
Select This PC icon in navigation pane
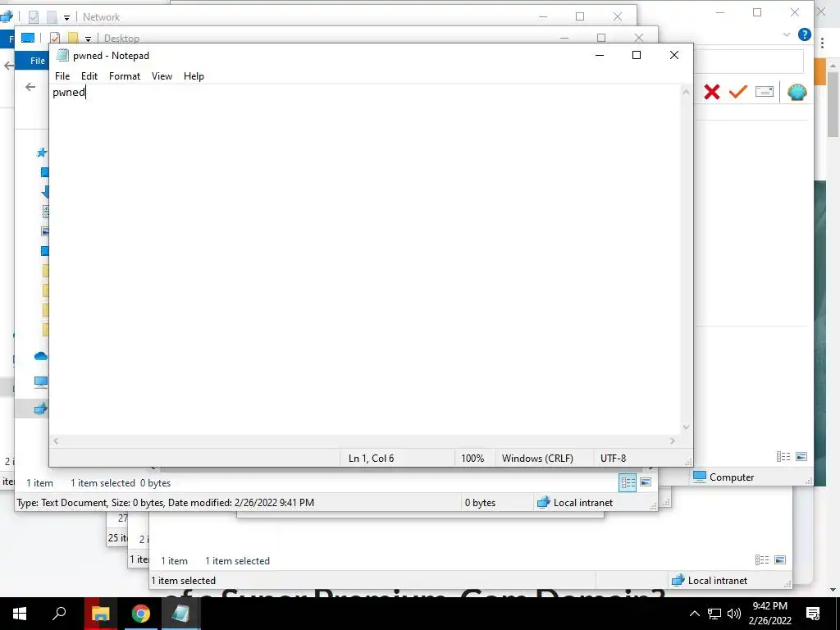pos(41,381)
